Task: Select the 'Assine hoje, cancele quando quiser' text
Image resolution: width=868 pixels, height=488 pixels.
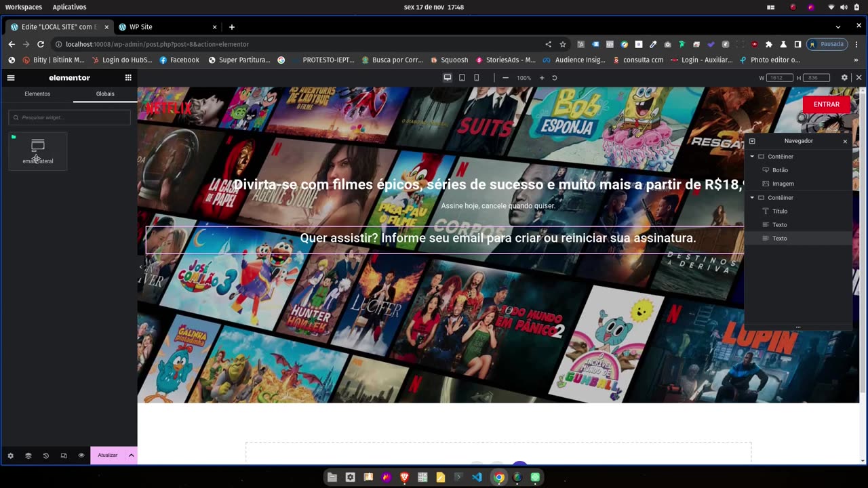Action: (x=498, y=205)
